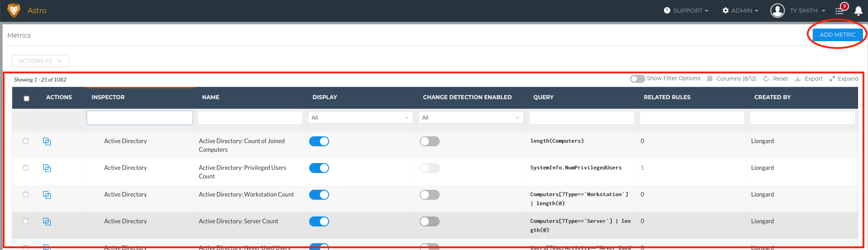Click the Created By filter input field
868x250 pixels.
coord(803,118)
